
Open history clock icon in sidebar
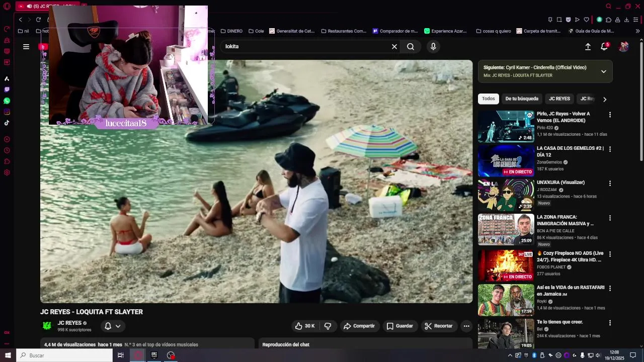point(7,150)
